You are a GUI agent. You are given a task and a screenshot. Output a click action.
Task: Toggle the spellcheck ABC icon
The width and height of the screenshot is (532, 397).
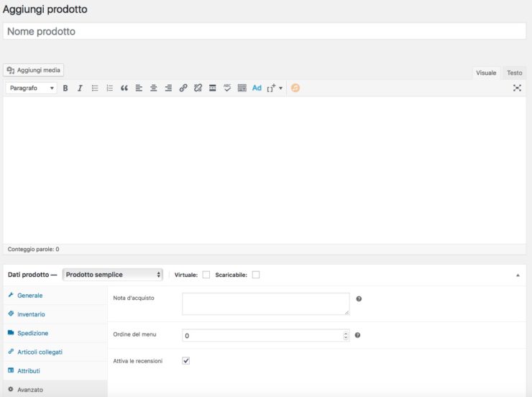tap(227, 88)
